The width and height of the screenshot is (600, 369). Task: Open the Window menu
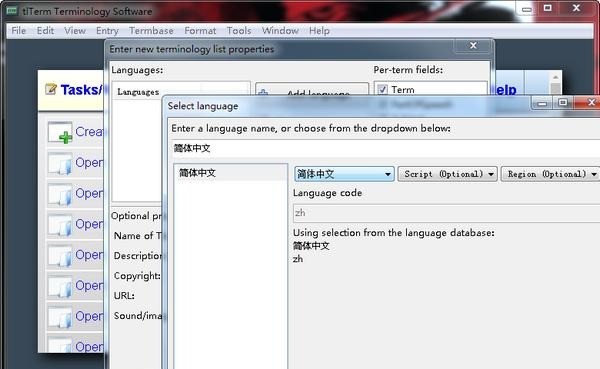click(x=280, y=31)
